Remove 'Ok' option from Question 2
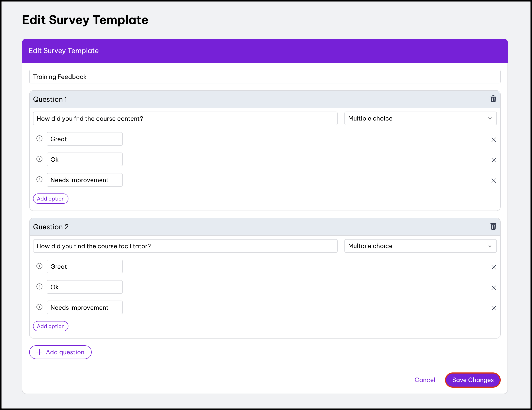The height and width of the screenshot is (410, 532). 493,288
